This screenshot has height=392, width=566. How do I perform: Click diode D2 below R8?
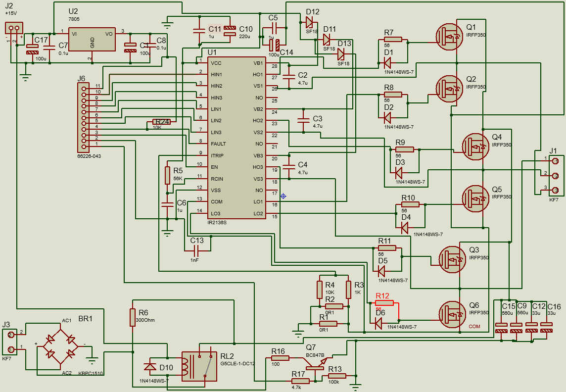click(x=387, y=118)
